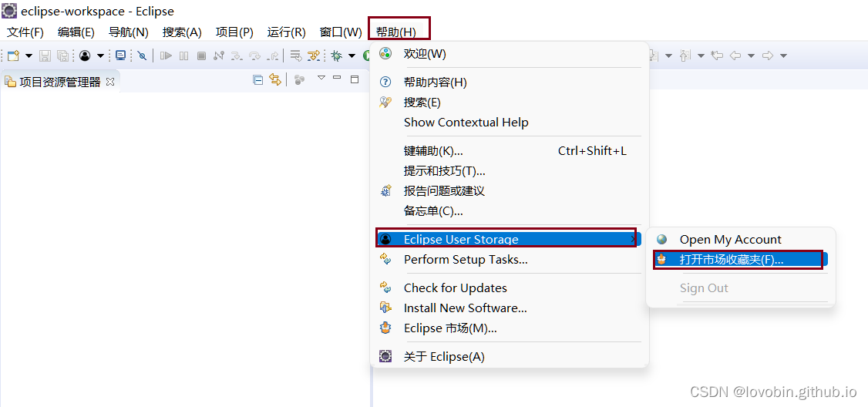Click the green bug Debug icon
Screen dimensions: 868x407
coord(336,55)
